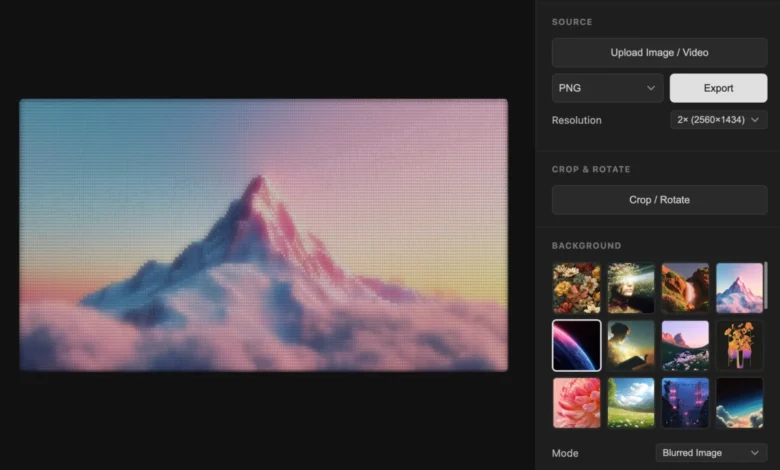Select the pink snowy mountain background
Image resolution: width=780 pixels, height=470 pixels.
(740, 288)
